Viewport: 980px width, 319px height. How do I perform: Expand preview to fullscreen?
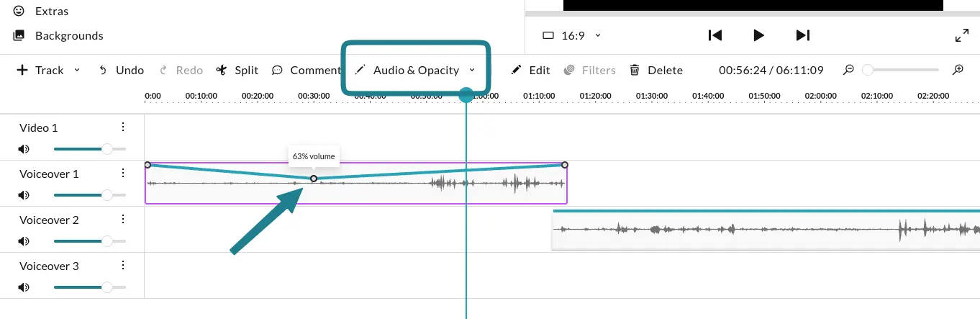(x=961, y=35)
